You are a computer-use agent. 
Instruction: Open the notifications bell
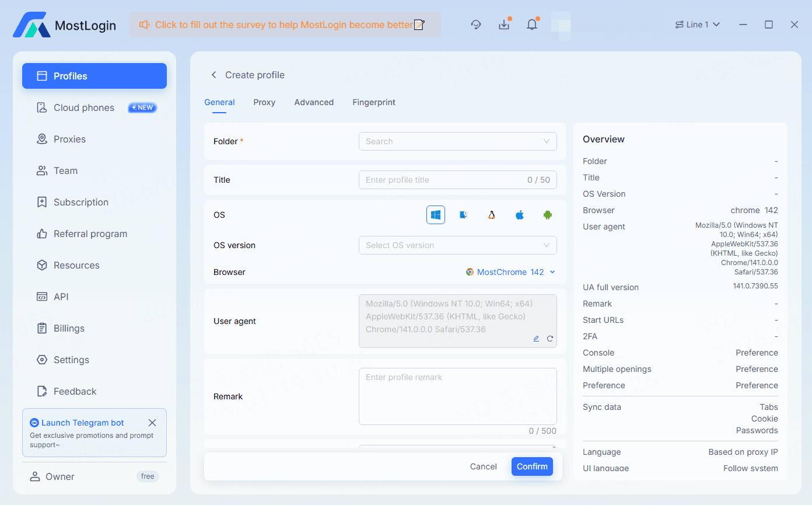click(532, 25)
